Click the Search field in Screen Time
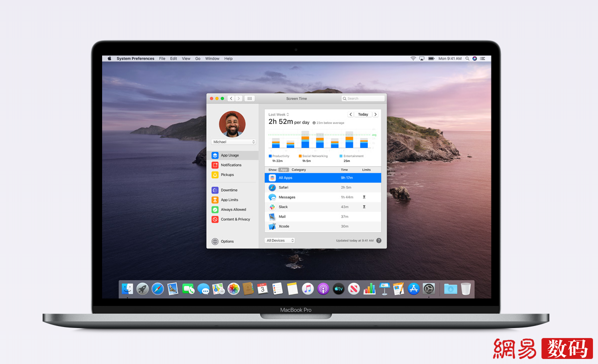The height and width of the screenshot is (364, 598). click(x=363, y=98)
